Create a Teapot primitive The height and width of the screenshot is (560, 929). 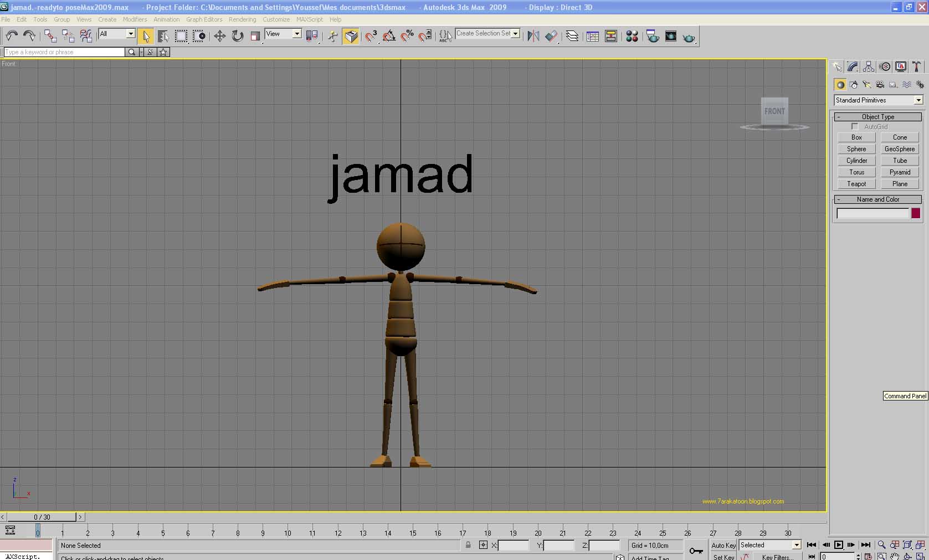click(x=856, y=184)
